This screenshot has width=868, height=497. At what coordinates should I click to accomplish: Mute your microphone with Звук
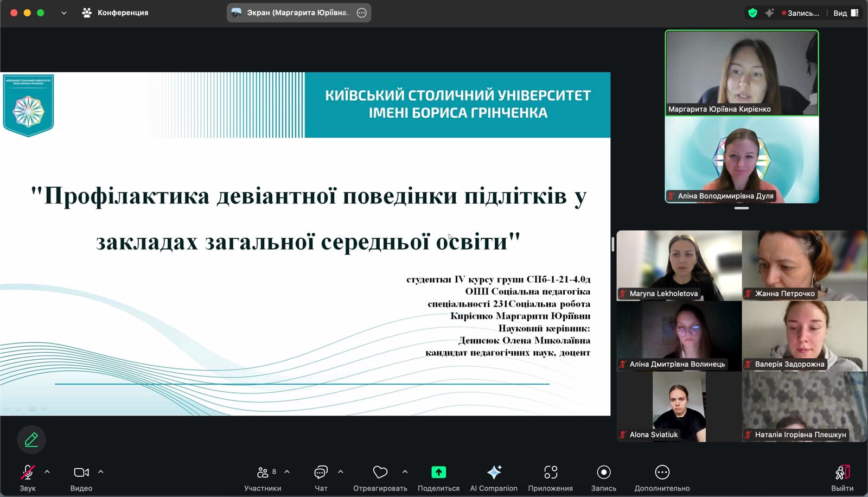pos(28,472)
